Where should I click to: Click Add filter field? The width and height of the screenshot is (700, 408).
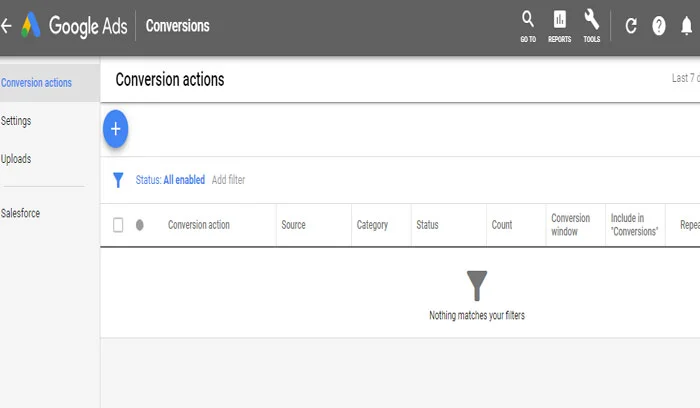228,180
